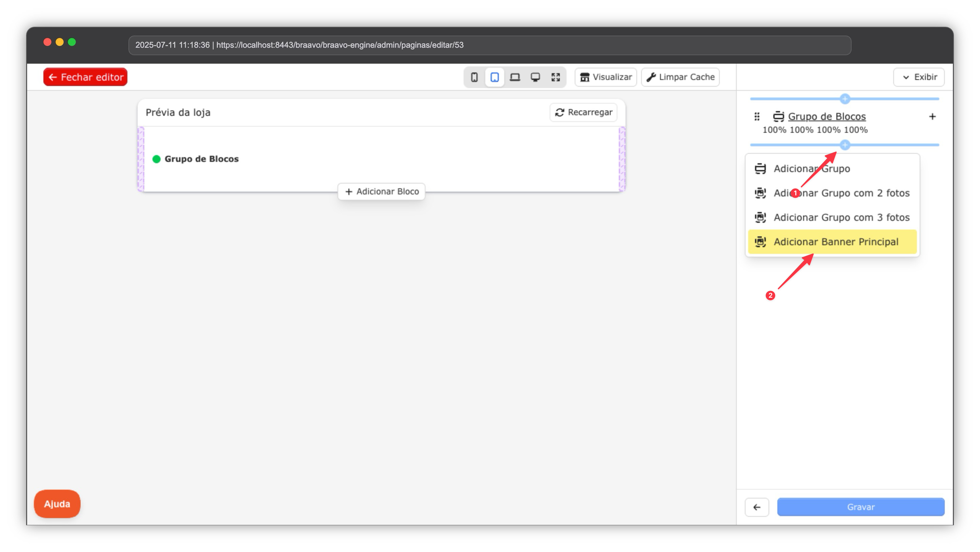Click the fullscreen expand icon
980x552 pixels.
pos(555,77)
